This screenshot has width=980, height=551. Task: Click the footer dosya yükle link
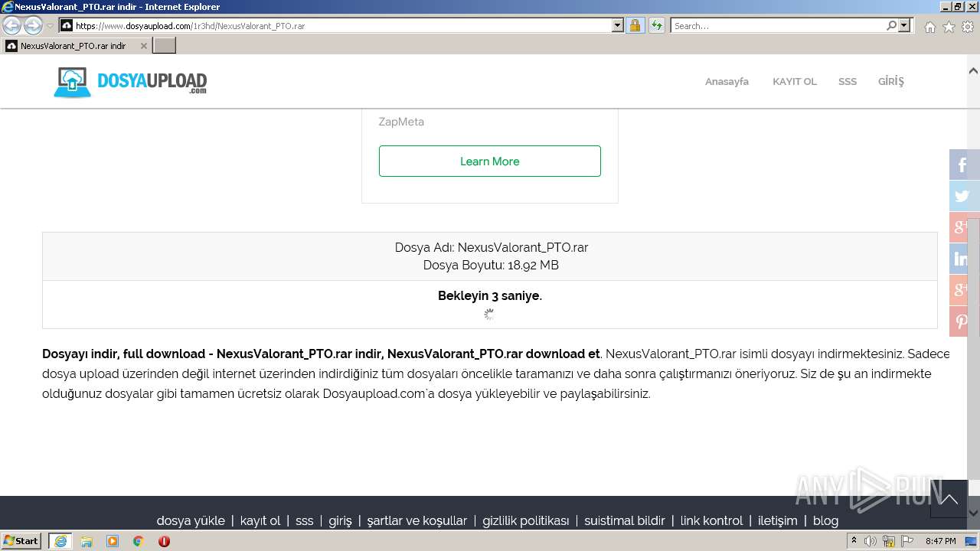(191, 520)
